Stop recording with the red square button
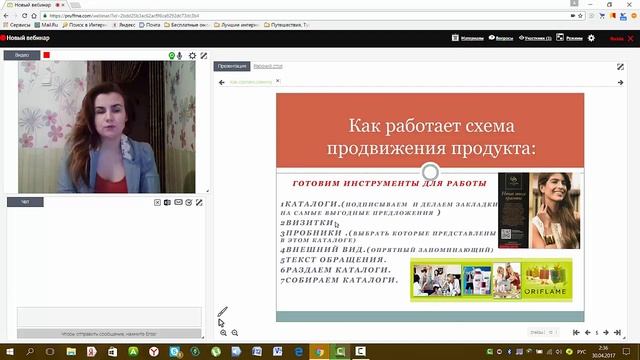The height and width of the screenshot is (360, 640). [x=47, y=55]
